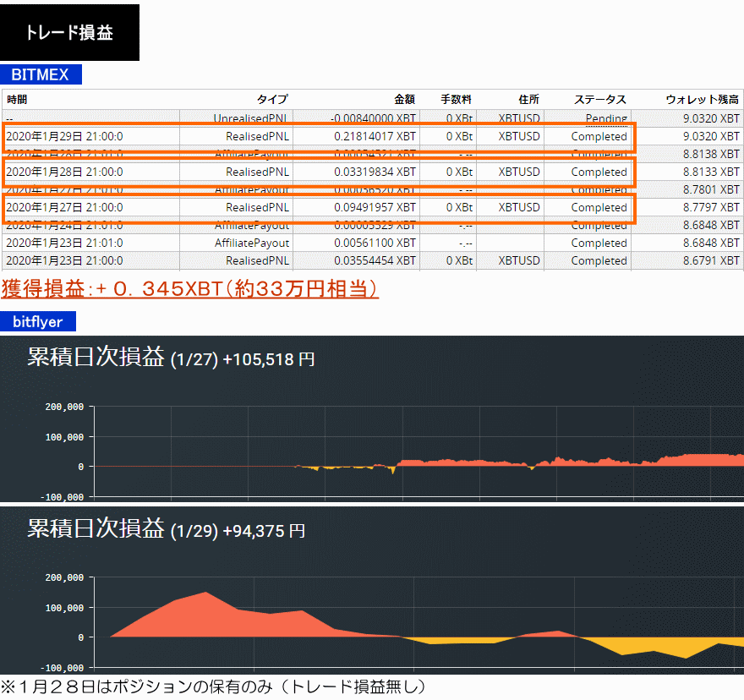Open the underlined 獲得損益 +0.345XBT link
The width and height of the screenshot is (744, 700).
189,289
